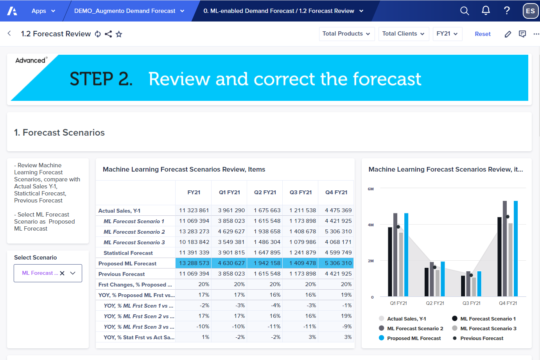Toggle Previous Forecast legend entry
The height and width of the screenshot is (360, 540).
[478, 338]
